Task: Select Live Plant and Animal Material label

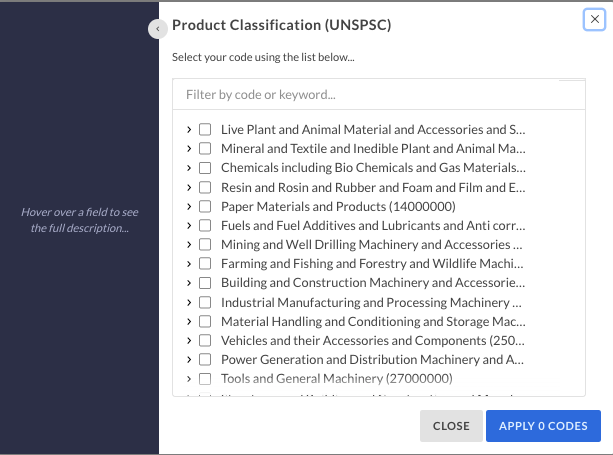Action: point(373,129)
